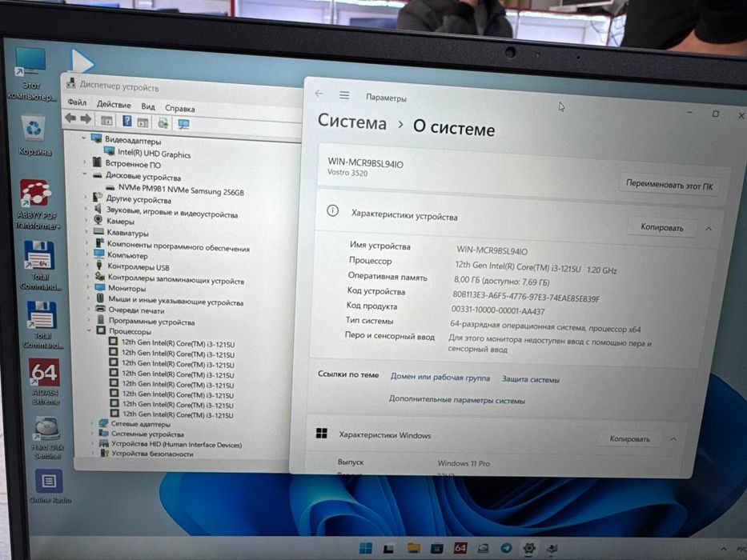Open Settings hamburger navigation menu
Viewport: 747px width, 560px height.
344,95
